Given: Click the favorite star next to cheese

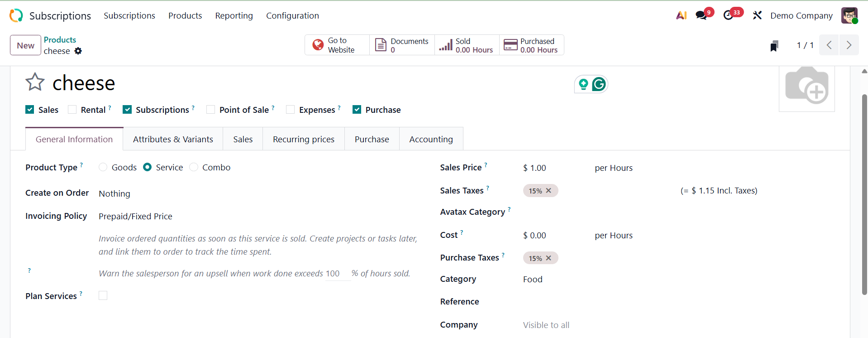Looking at the screenshot, I should click(x=35, y=82).
